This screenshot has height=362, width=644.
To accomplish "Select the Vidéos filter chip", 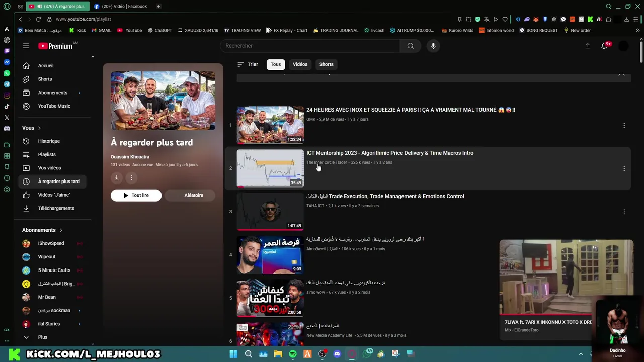I will click(300, 64).
